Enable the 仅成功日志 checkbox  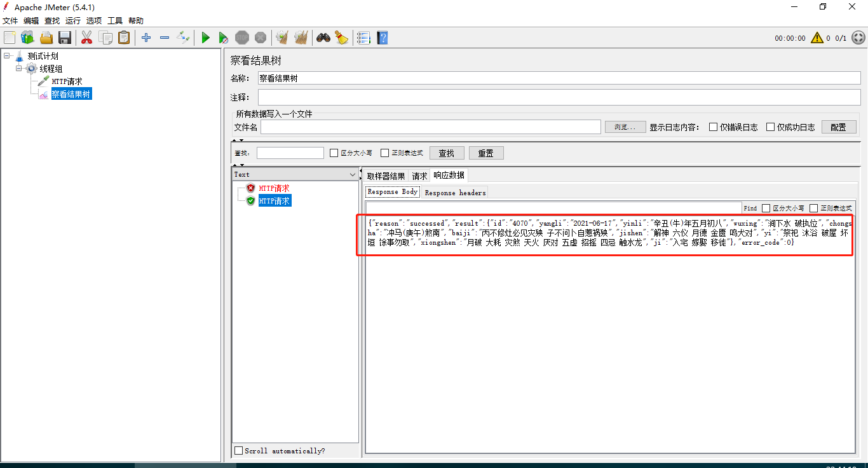click(x=771, y=127)
